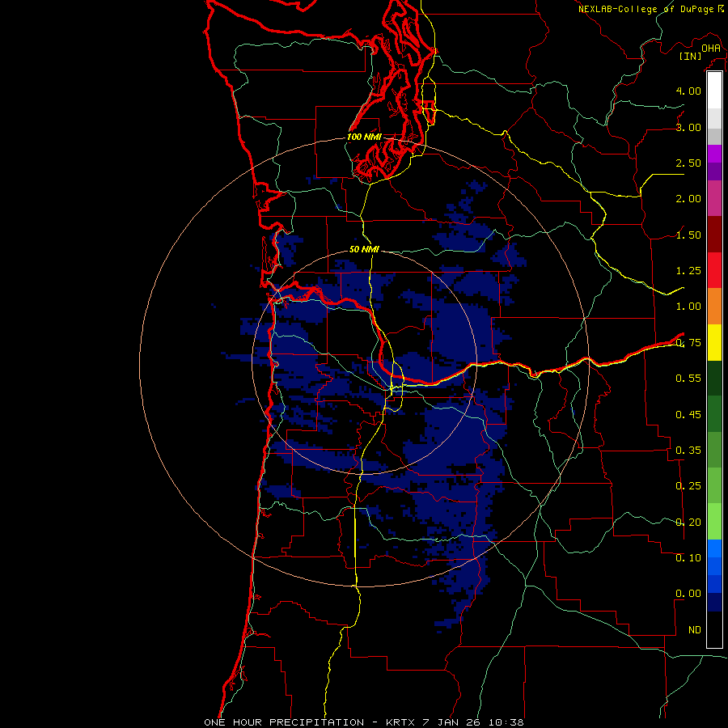Click the 1.00 legend value
The image size is (728, 728).
pyautogui.click(x=688, y=307)
